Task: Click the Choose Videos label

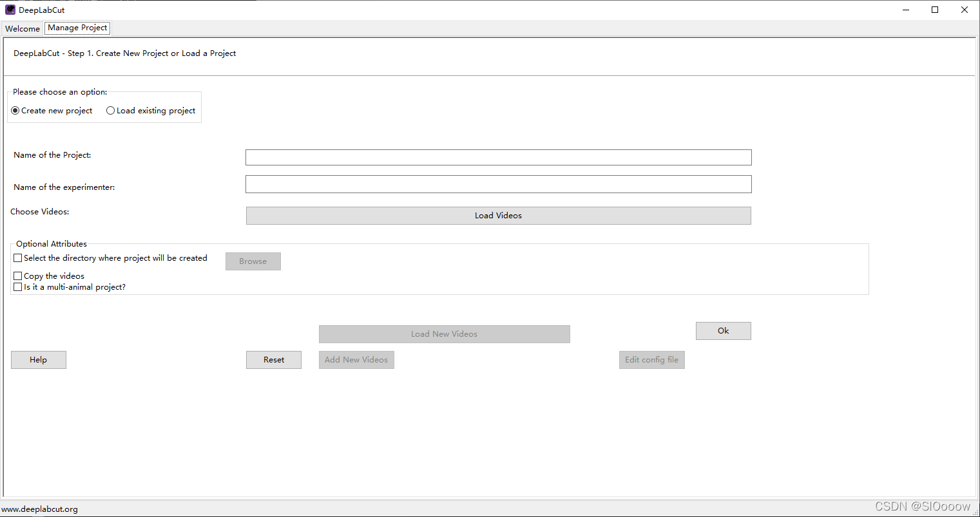Action: click(39, 212)
